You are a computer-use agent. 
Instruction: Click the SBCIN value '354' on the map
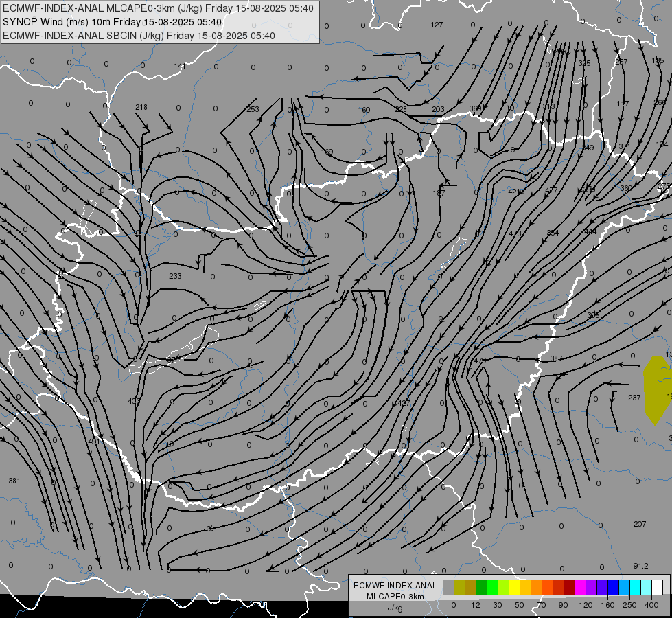553,233
